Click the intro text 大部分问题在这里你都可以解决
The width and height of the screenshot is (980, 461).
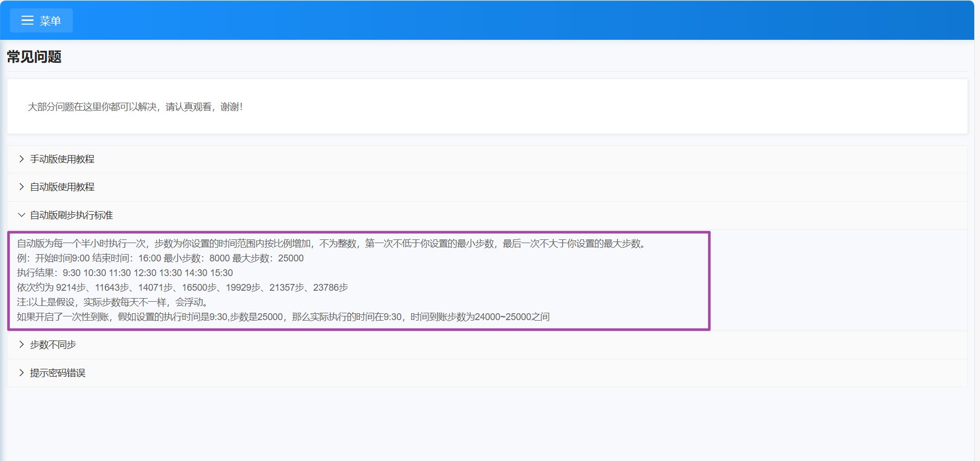(135, 107)
